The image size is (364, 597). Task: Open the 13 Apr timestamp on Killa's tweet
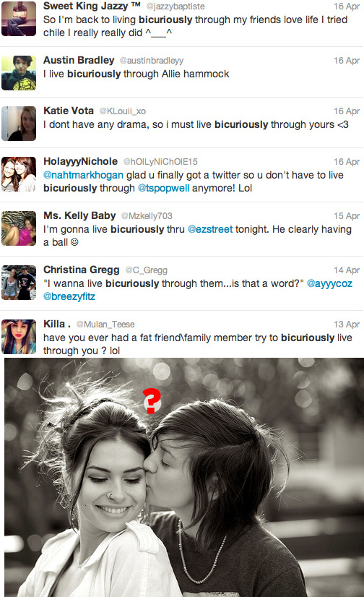click(x=347, y=325)
